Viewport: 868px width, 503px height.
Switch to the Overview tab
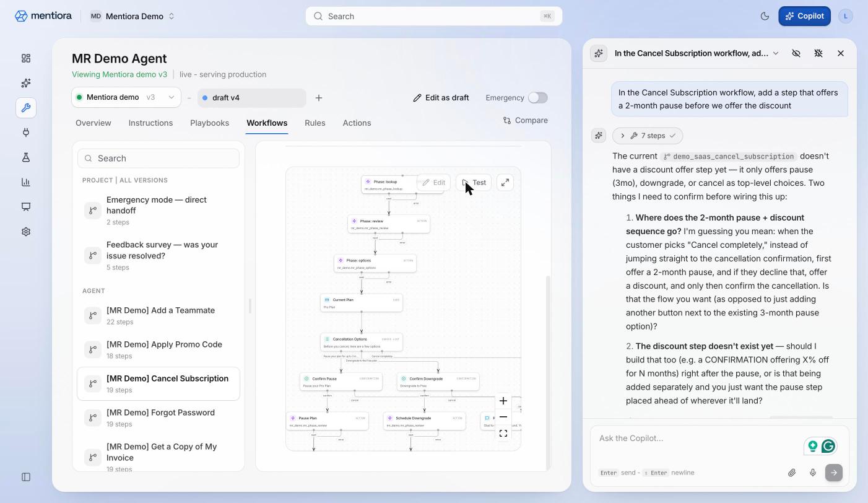93,123
